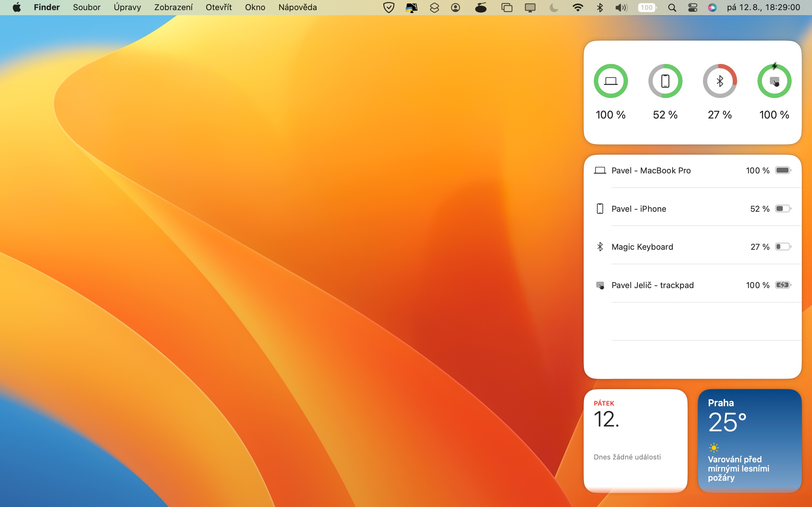Click the Praha weather widget

pyautogui.click(x=750, y=440)
